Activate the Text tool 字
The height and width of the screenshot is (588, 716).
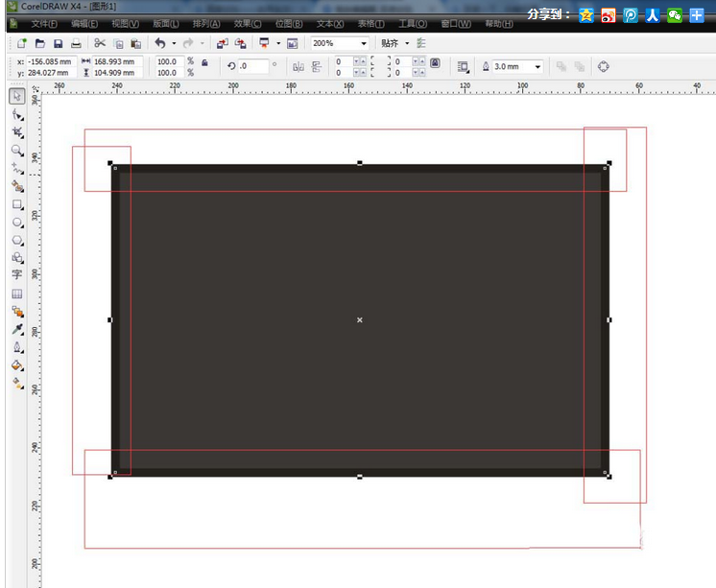point(17,274)
